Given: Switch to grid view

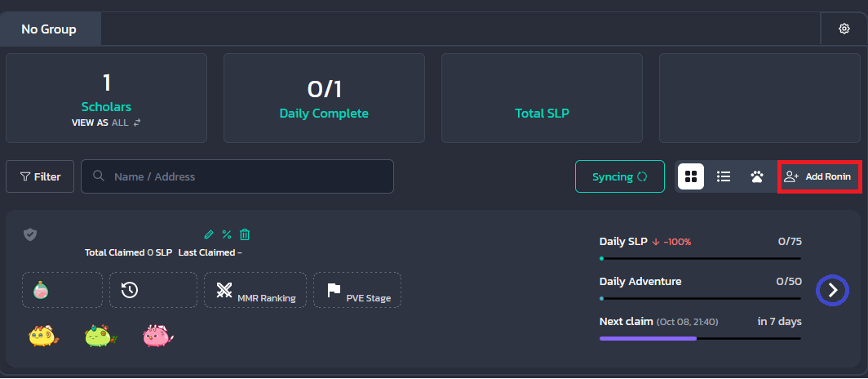Looking at the screenshot, I should pyautogui.click(x=691, y=176).
